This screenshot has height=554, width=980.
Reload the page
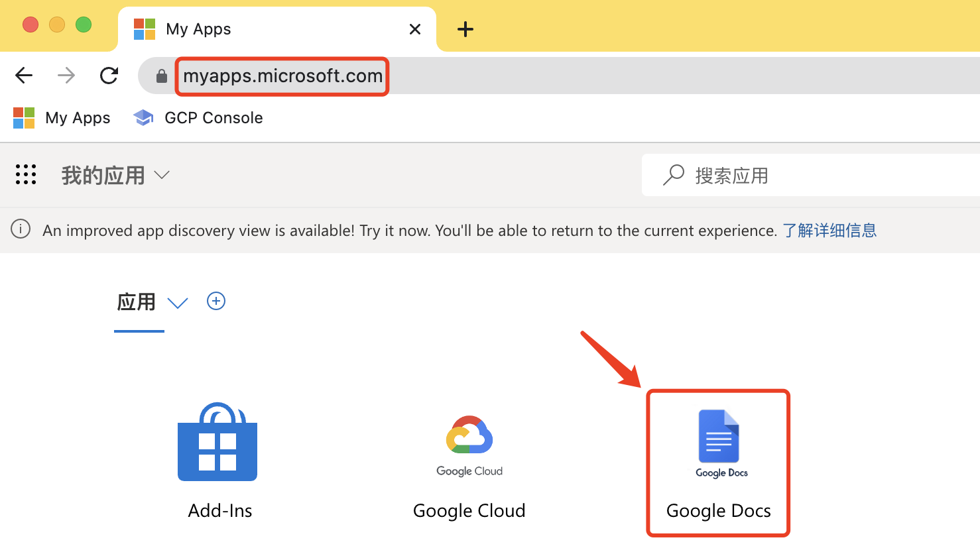[x=109, y=76]
